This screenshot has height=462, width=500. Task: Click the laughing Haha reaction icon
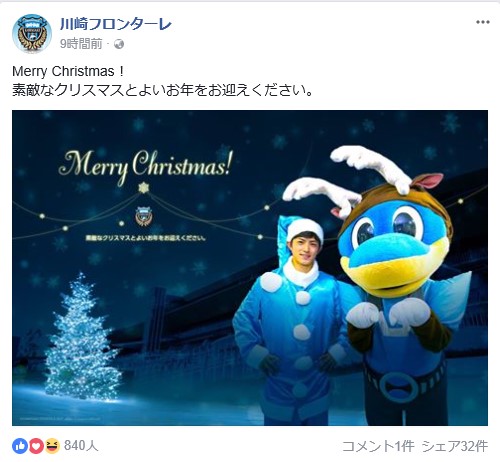[52, 446]
